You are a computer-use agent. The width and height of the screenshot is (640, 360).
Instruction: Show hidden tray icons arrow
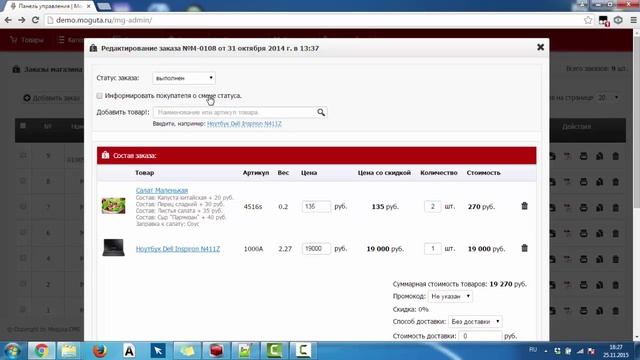546,351
